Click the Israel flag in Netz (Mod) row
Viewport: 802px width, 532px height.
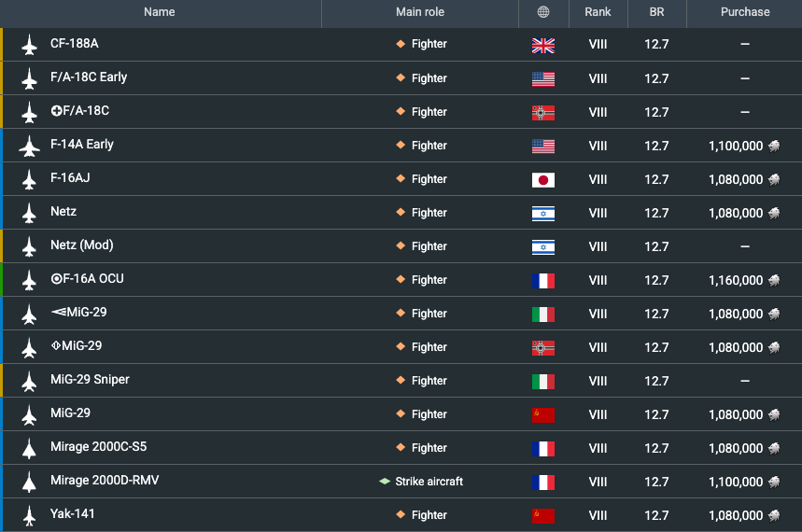click(x=543, y=246)
